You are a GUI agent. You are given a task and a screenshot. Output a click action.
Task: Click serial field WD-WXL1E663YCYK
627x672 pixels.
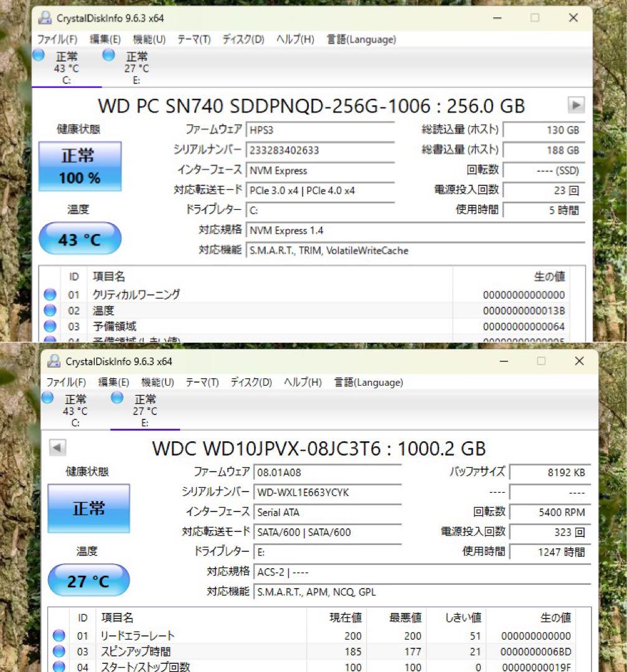[x=328, y=492]
